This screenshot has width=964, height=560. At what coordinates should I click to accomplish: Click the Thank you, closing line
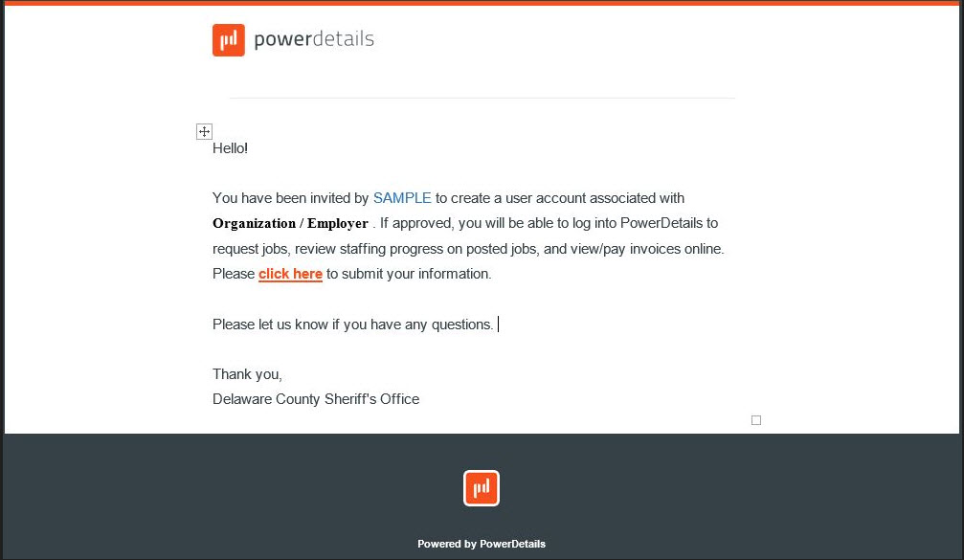click(247, 374)
